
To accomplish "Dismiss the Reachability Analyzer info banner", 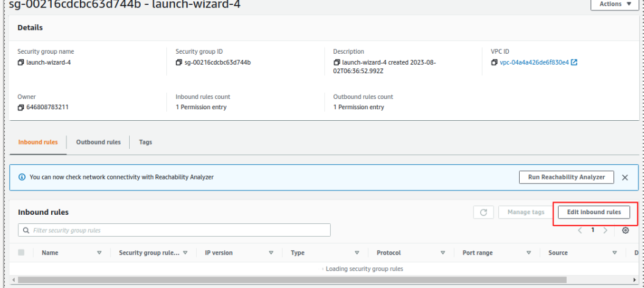I will click(x=625, y=178).
